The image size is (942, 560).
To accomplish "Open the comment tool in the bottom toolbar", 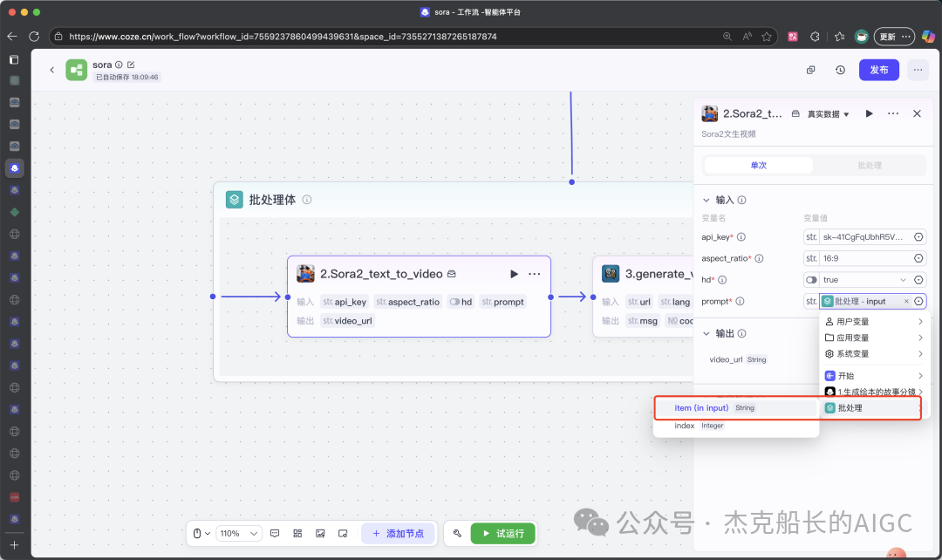I will tap(275, 533).
